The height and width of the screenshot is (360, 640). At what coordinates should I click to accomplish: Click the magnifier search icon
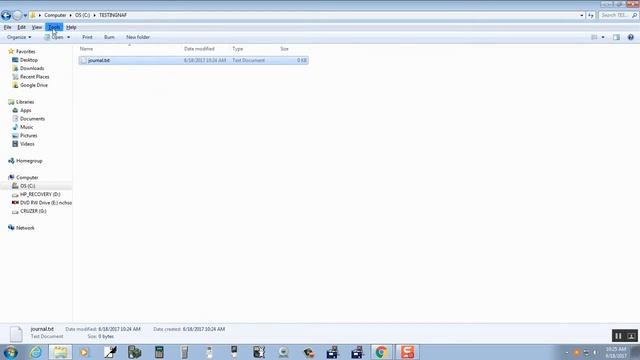click(634, 15)
